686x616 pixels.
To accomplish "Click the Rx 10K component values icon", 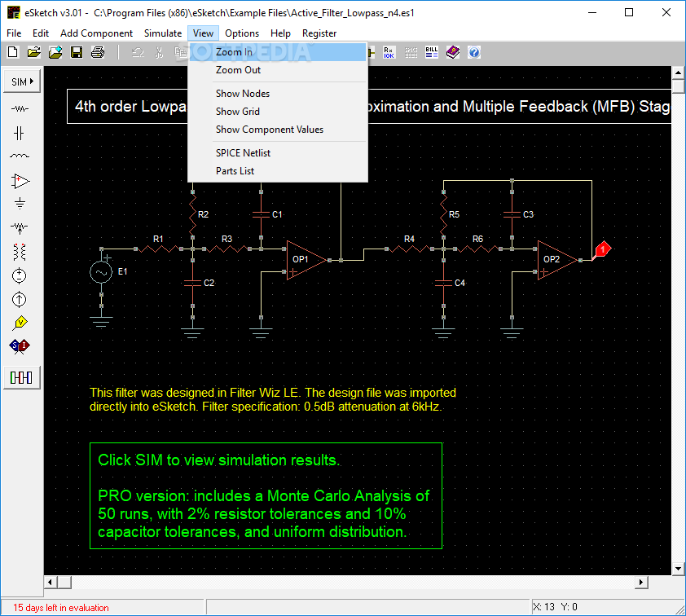I will click(389, 52).
